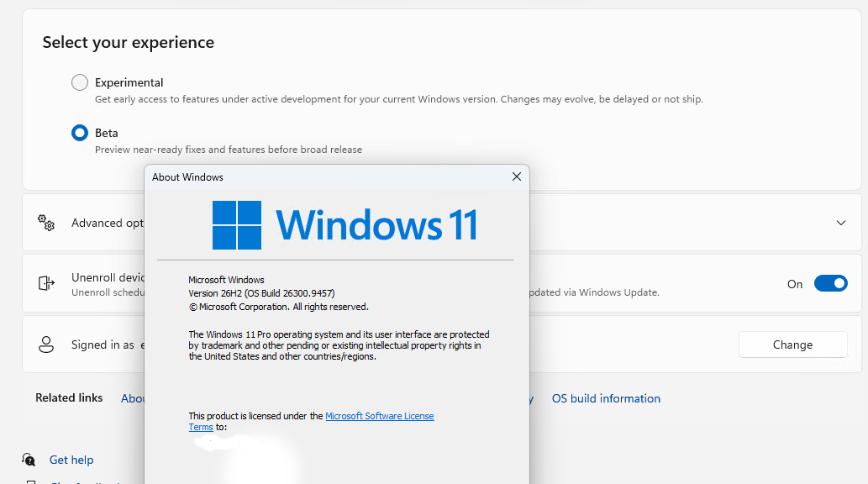Click the Advanced options gears icon
Screen dimensions: 868x484
[x=46, y=223]
